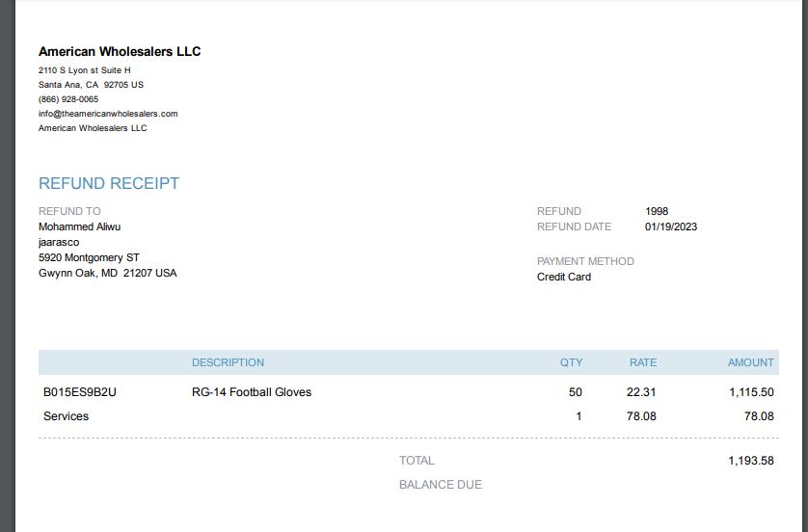Click the Santa Ana, CA 92705 US address line

[x=92, y=85]
